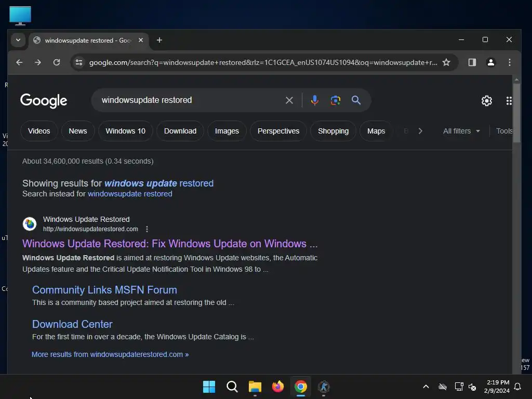Screen dimensions: 532x399
Task: Switch to Images results
Action: click(x=227, y=131)
